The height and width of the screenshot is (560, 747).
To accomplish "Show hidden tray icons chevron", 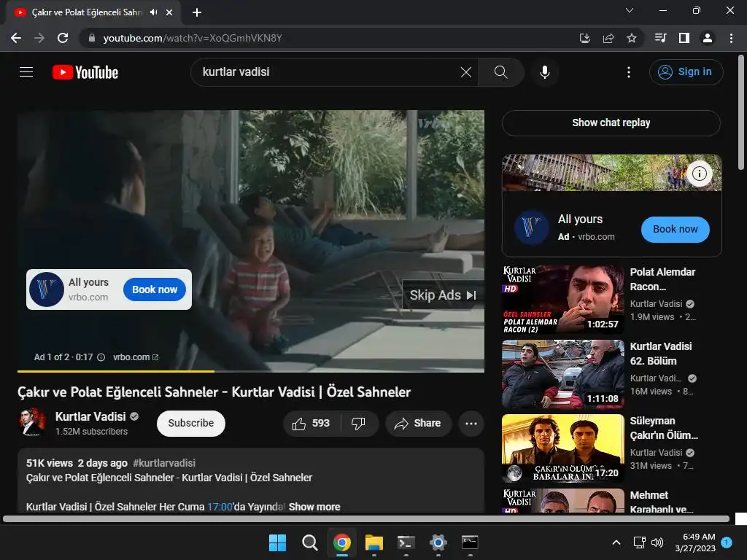I will [616, 542].
